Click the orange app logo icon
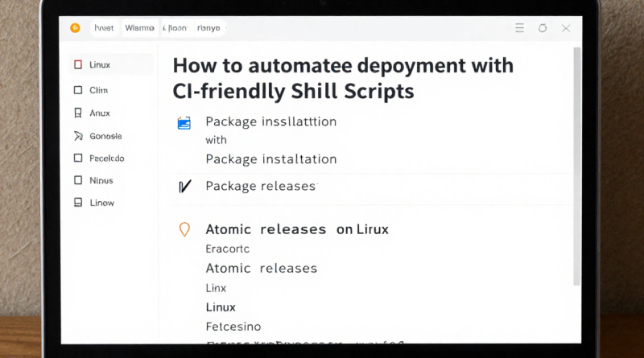Image resolution: width=644 pixels, height=358 pixels. click(x=76, y=28)
